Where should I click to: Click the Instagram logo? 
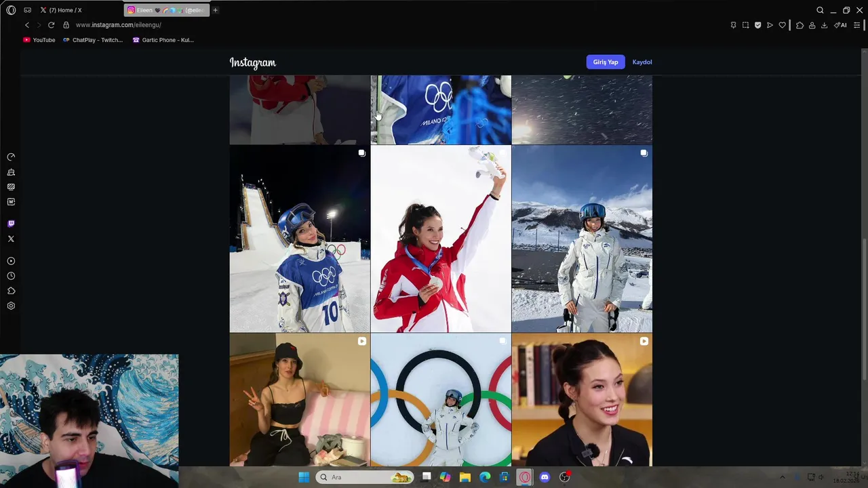coord(252,62)
